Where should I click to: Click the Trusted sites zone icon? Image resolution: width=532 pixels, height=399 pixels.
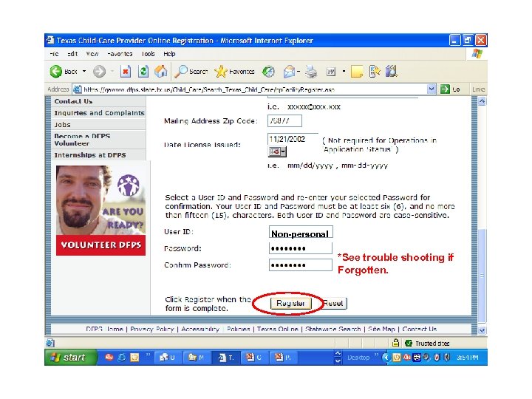409,343
